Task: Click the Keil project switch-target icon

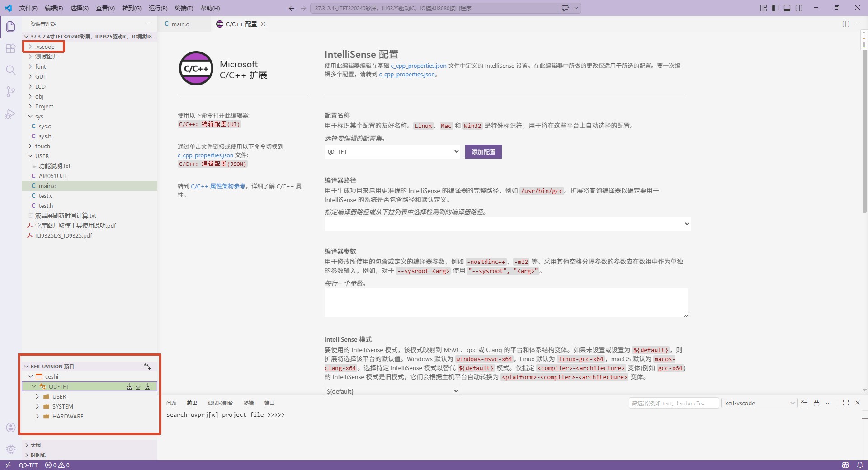Action: pos(147,367)
